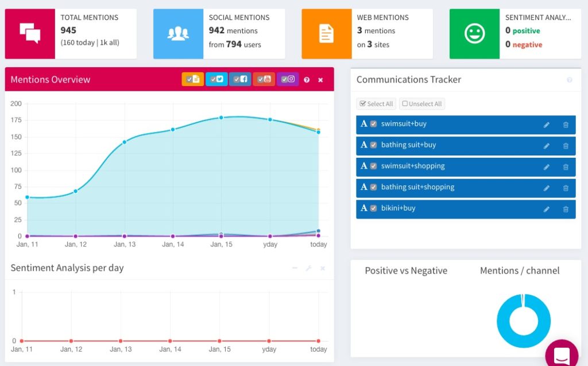Click the 'on 3 sites' text
This screenshot has width=588, height=366.
click(373, 44)
